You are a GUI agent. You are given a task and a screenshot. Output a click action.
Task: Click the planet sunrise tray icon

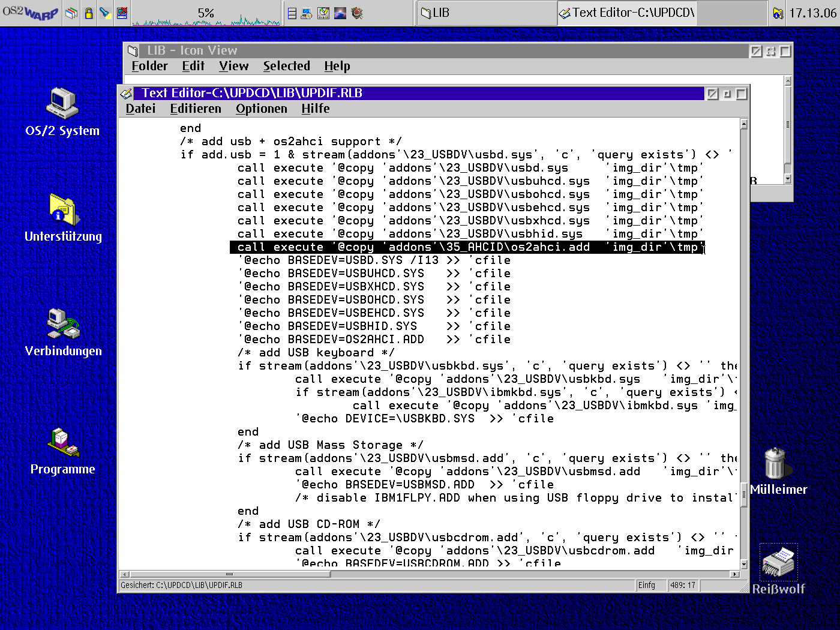pos(340,13)
